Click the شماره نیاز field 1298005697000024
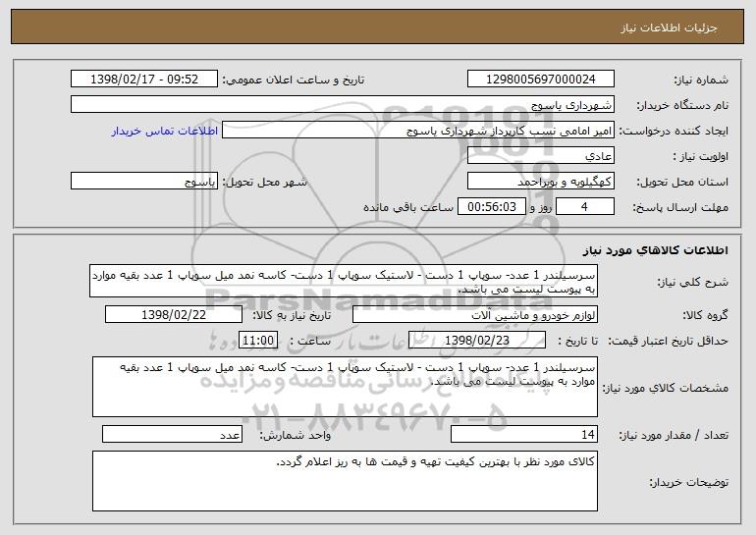756x535 pixels. tap(540, 79)
